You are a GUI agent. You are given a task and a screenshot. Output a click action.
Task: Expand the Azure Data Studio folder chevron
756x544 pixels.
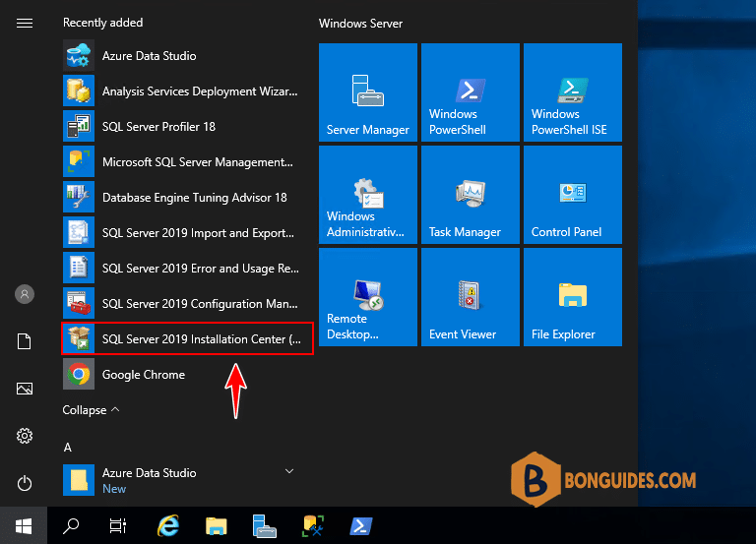tap(289, 471)
